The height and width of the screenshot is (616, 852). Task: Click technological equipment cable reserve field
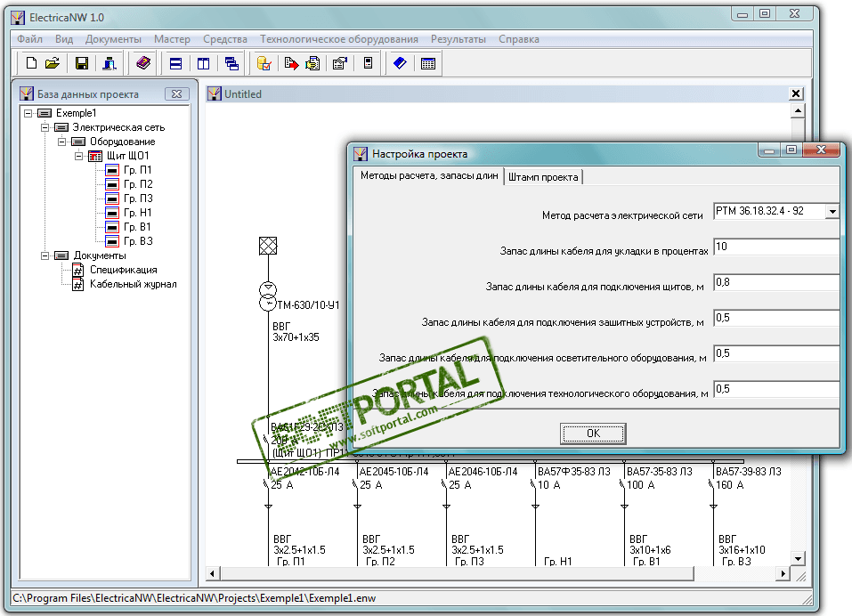coord(776,389)
